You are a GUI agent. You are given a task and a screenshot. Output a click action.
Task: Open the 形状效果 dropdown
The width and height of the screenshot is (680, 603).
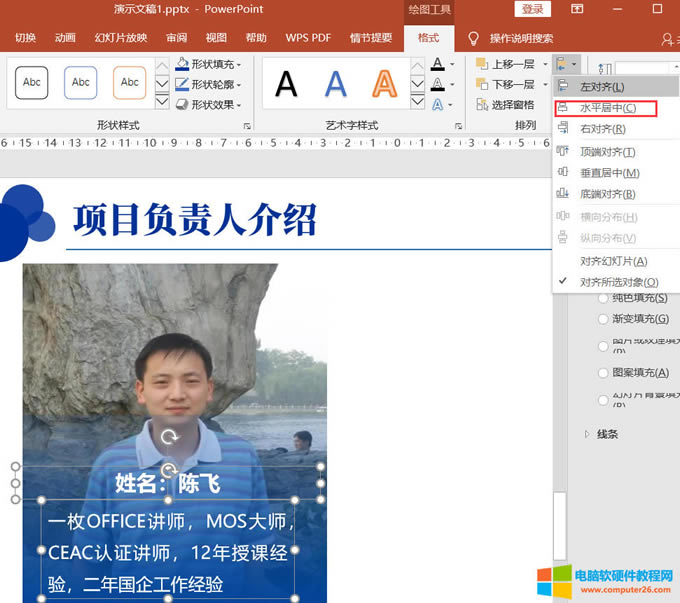point(212,104)
